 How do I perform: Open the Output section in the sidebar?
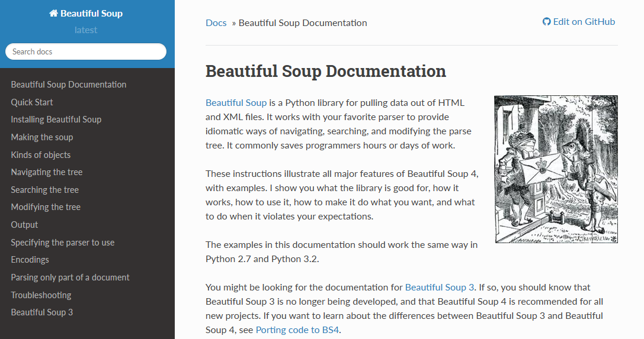coord(24,225)
